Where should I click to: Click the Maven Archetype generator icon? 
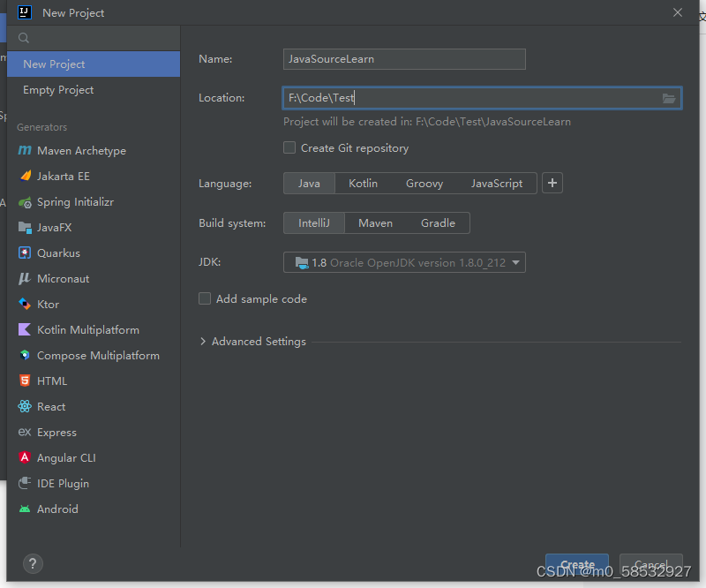25,150
